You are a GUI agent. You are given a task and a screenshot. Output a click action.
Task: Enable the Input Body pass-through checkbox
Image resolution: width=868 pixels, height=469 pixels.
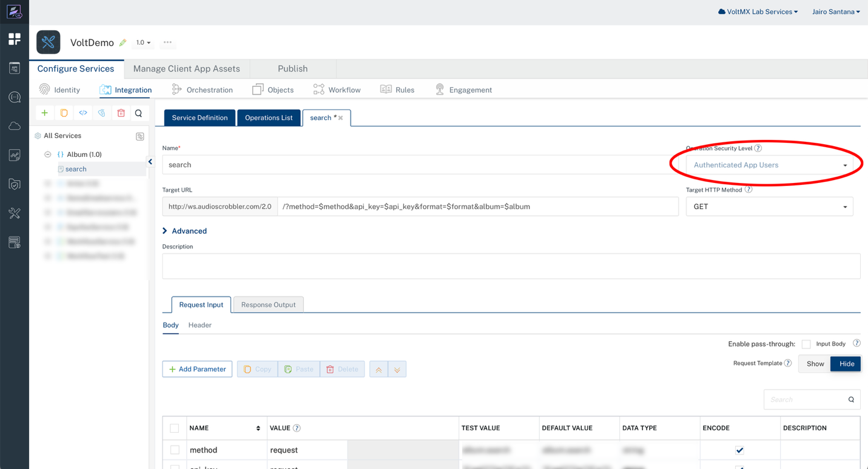(x=806, y=344)
